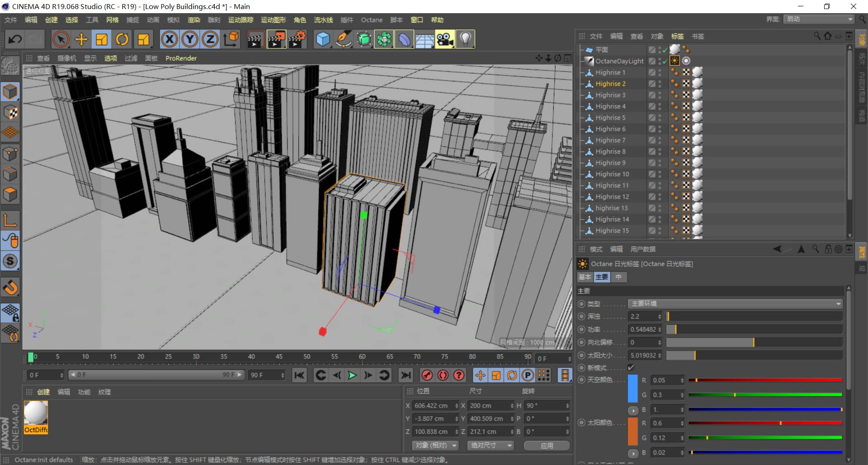This screenshot has width=868, height=465.
Task: Select the Move tool
Action: click(x=81, y=39)
